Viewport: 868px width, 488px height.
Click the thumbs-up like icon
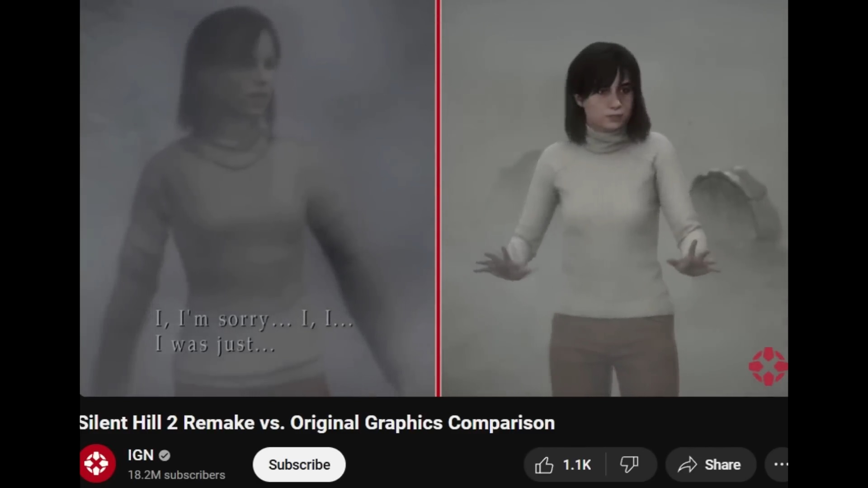544,465
